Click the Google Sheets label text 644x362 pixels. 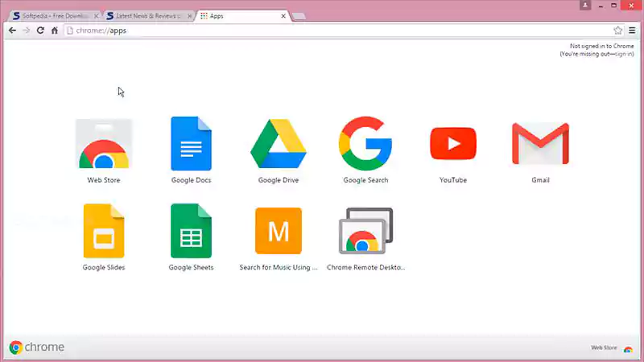[x=191, y=268]
